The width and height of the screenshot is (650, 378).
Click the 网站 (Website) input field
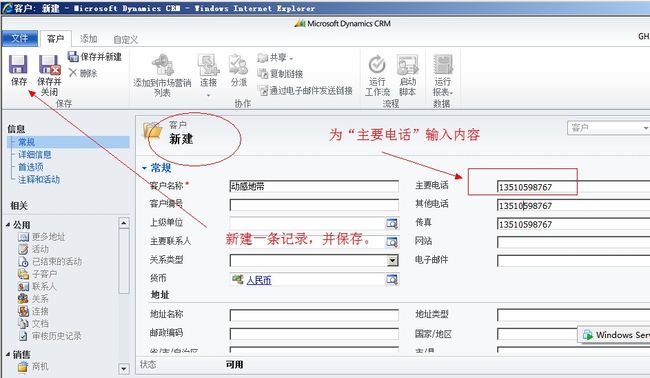(574, 242)
